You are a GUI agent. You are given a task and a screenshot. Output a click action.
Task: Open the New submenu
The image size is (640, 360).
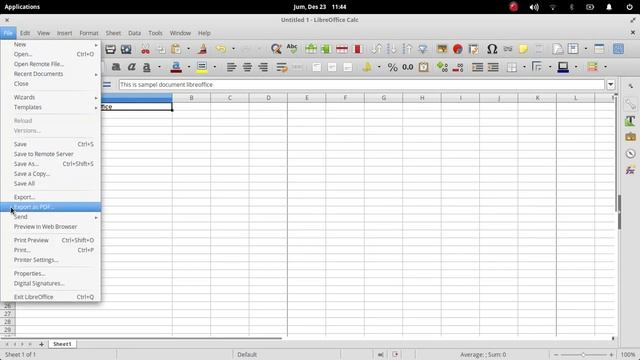(x=51, y=44)
